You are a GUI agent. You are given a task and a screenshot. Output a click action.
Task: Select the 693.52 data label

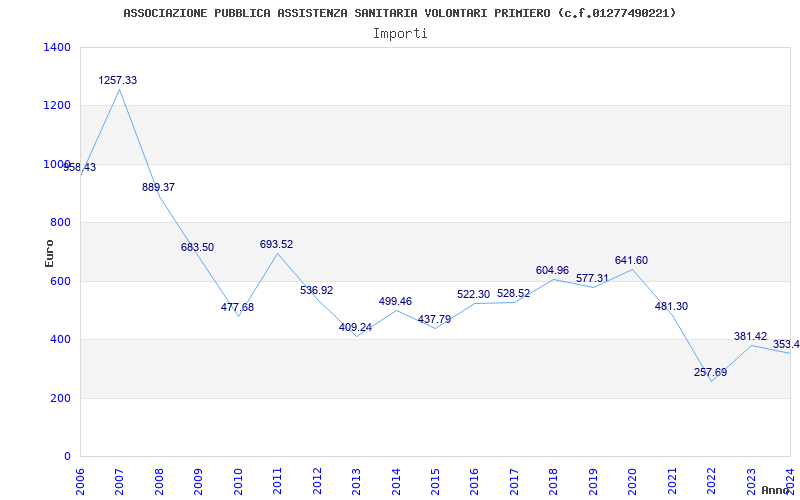point(277,244)
